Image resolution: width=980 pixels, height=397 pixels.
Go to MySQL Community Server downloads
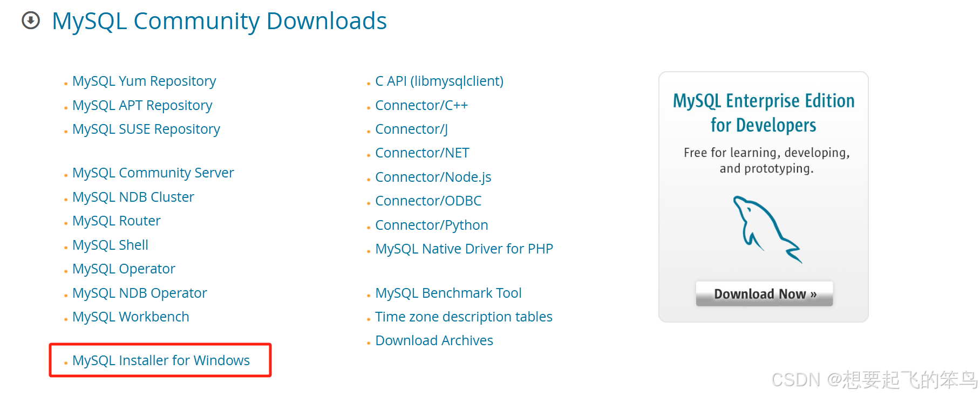(x=153, y=173)
